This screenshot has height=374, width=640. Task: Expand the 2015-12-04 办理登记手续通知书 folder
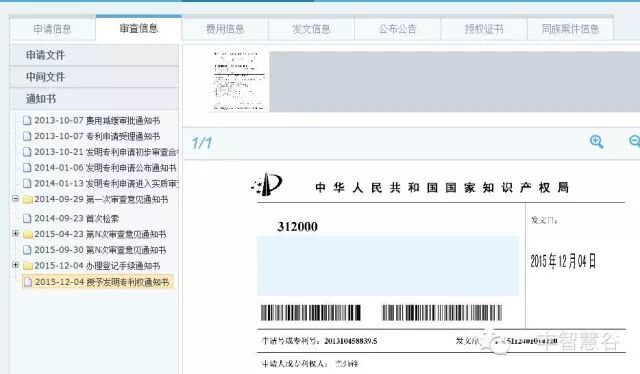pyautogui.click(x=16, y=265)
